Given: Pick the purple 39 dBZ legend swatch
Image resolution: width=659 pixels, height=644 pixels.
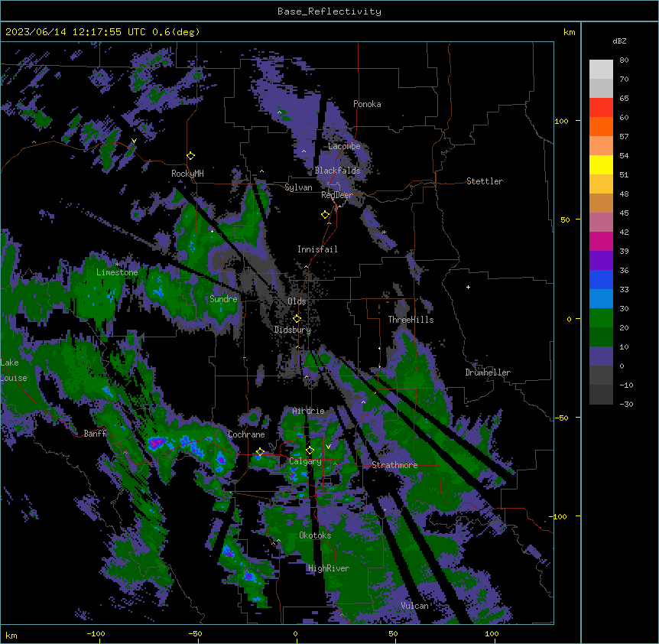Looking at the screenshot, I should 601,260.
